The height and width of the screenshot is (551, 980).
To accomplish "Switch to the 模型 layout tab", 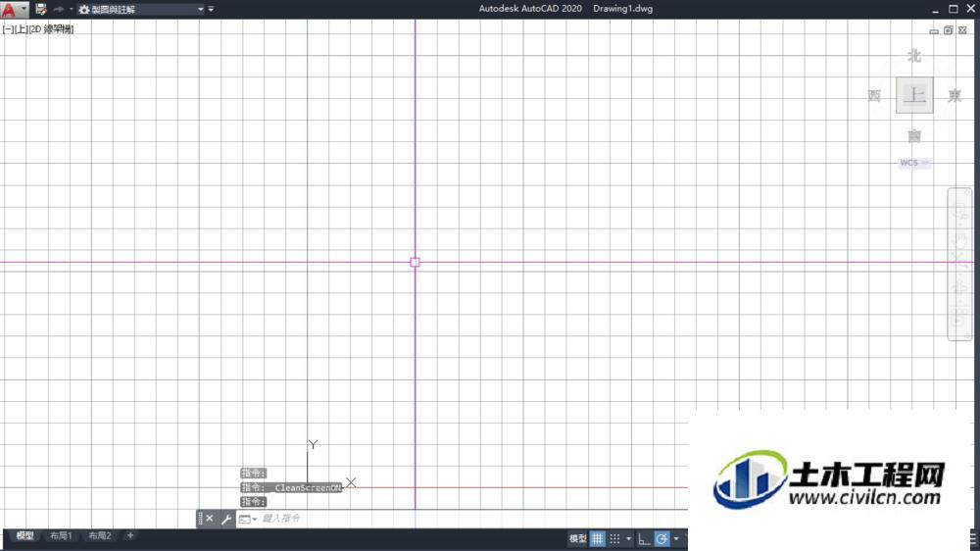I will tap(25, 536).
